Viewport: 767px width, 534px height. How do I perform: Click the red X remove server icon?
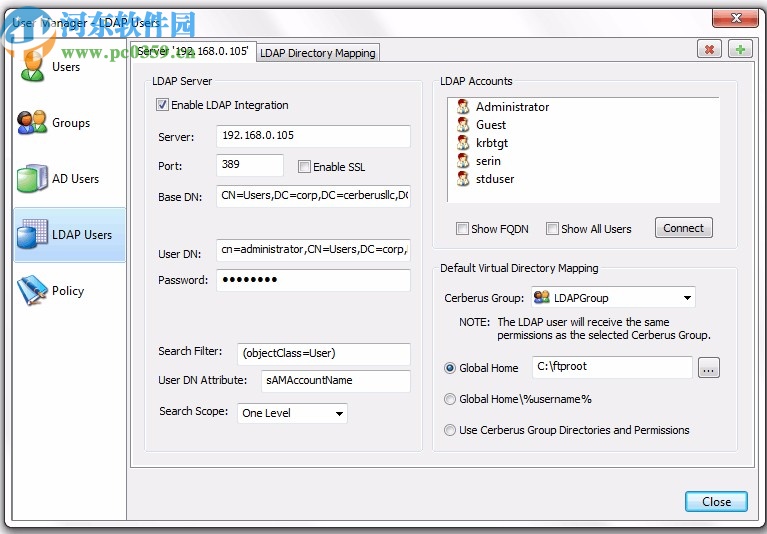pos(709,49)
